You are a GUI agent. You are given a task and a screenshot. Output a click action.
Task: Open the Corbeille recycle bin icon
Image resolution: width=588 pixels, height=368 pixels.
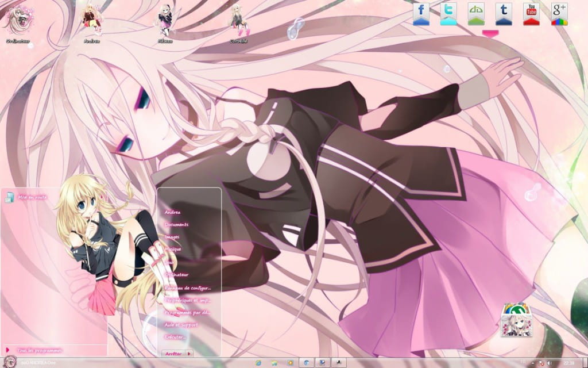pyautogui.click(x=239, y=20)
